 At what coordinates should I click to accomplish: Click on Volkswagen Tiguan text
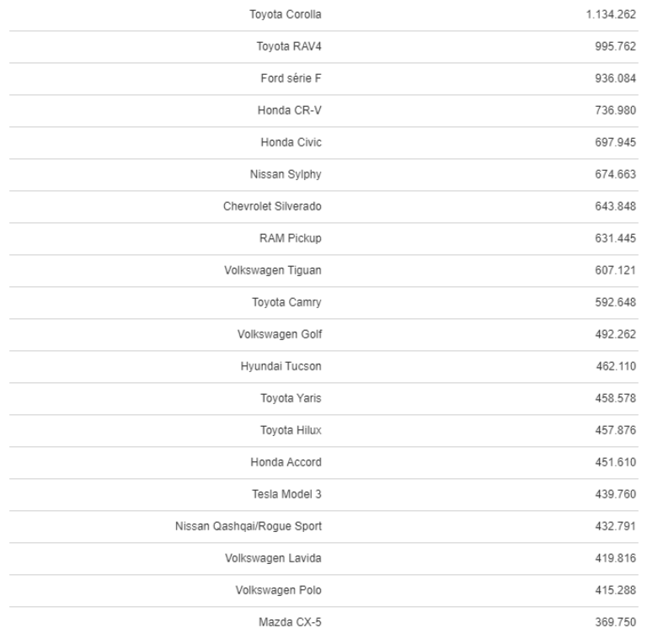(x=279, y=271)
